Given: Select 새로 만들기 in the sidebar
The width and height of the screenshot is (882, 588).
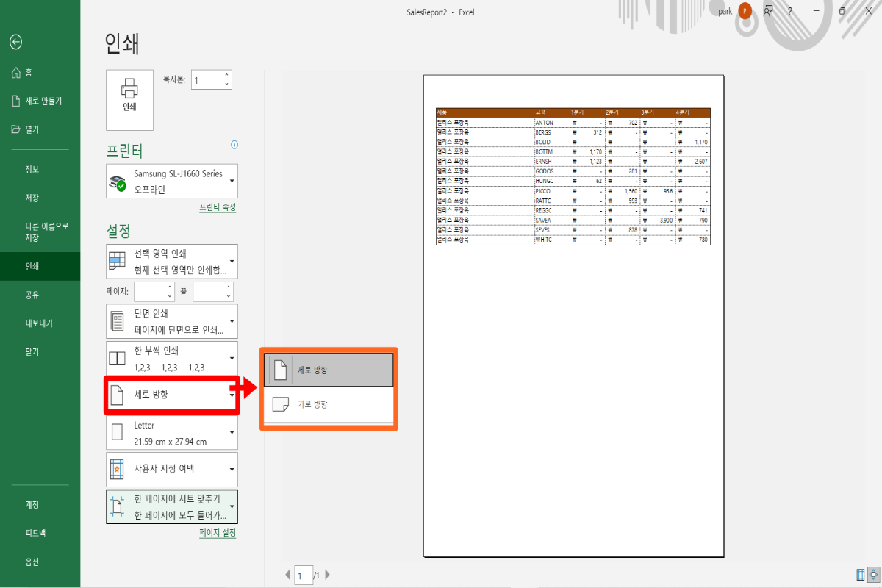Looking at the screenshot, I should (40, 101).
